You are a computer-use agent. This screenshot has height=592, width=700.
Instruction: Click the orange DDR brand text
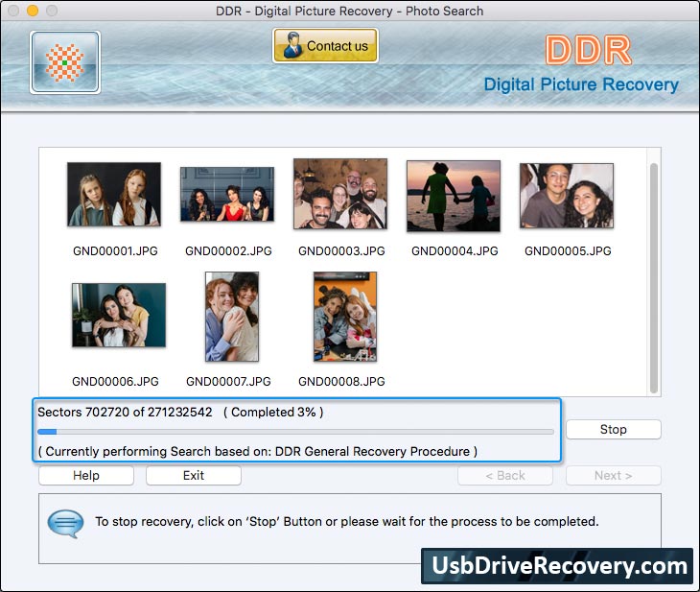[589, 50]
